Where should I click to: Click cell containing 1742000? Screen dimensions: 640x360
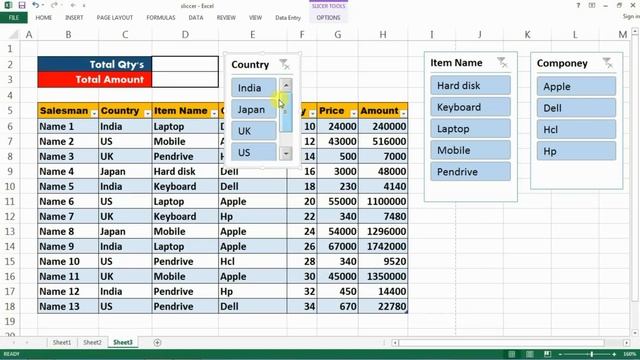383,247
